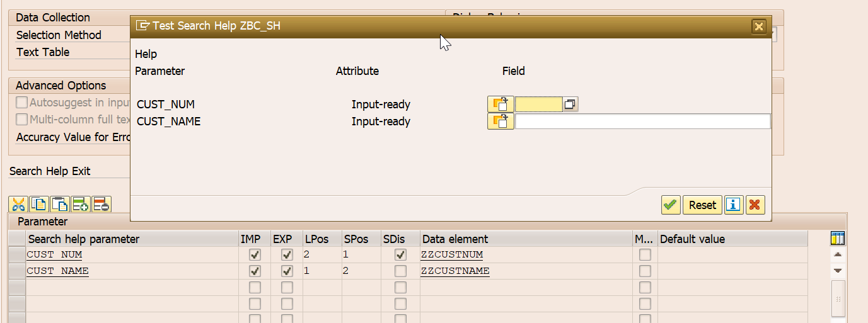Click the Input-ready attribute for CUST_NUM
The image size is (868, 323).
pyautogui.click(x=381, y=105)
